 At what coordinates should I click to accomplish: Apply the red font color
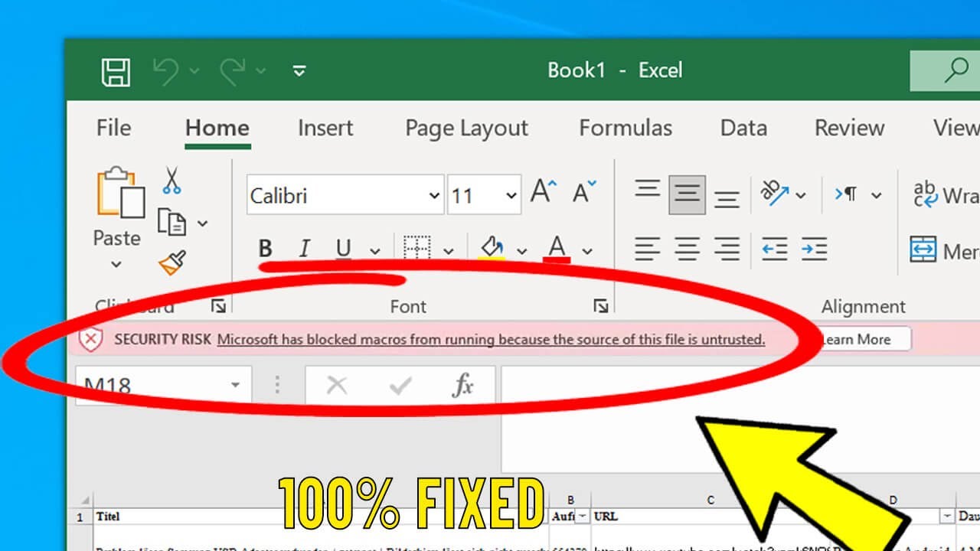pyautogui.click(x=557, y=248)
